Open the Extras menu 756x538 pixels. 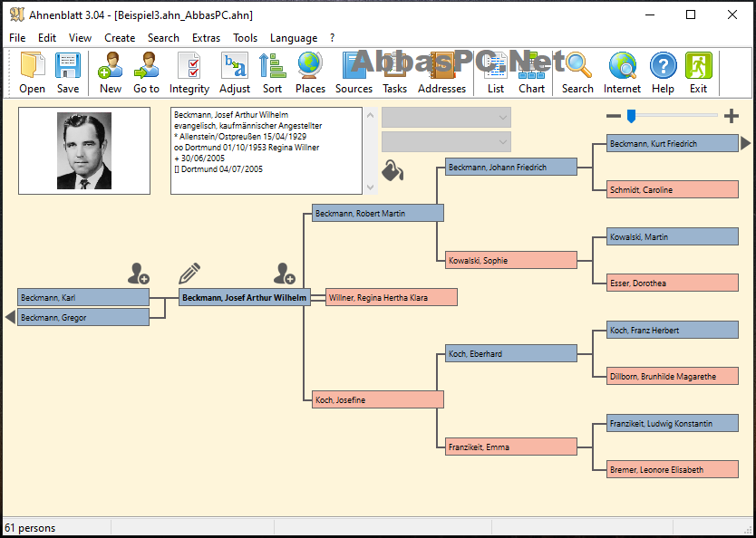[x=206, y=38]
